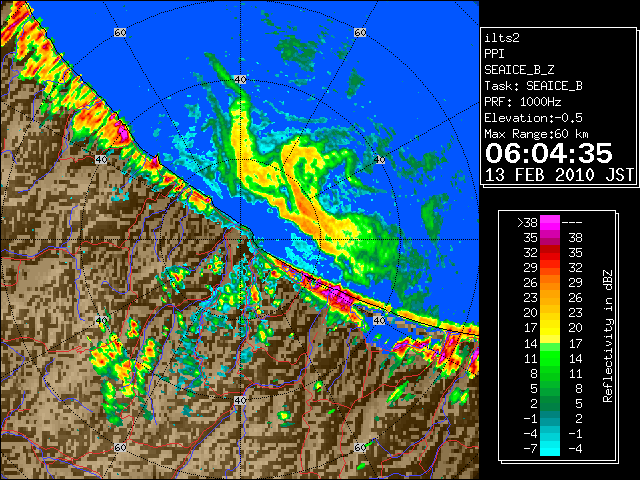The height and width of the screenshot is (480, 640).
Task: Click the 'Task: SEAICE_B' line
Action: 533,86
